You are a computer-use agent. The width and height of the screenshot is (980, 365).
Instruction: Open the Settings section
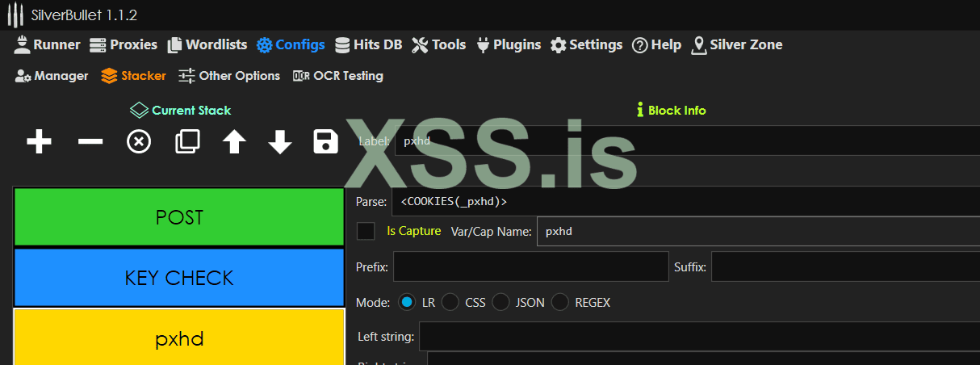tap(586, 44)
